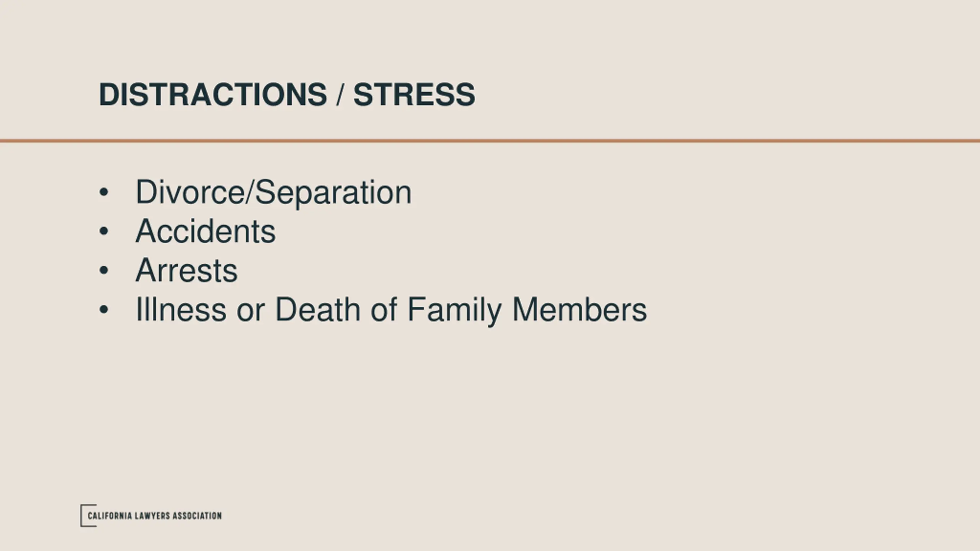Click the word Death in last bullet
This screenshot has width=980, height=551.
[318, 309]
